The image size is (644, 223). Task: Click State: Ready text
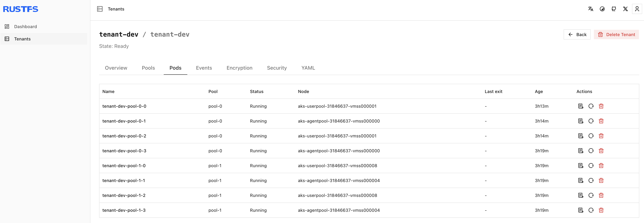coord(114,46)
